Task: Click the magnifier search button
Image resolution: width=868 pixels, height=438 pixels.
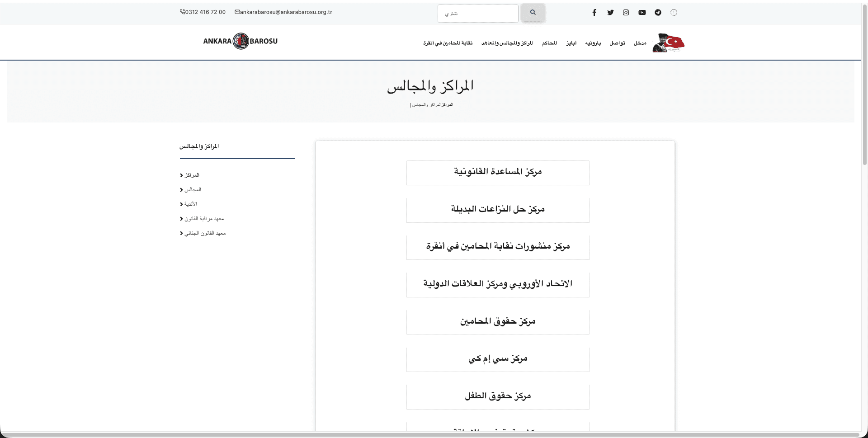Action: 533,13
